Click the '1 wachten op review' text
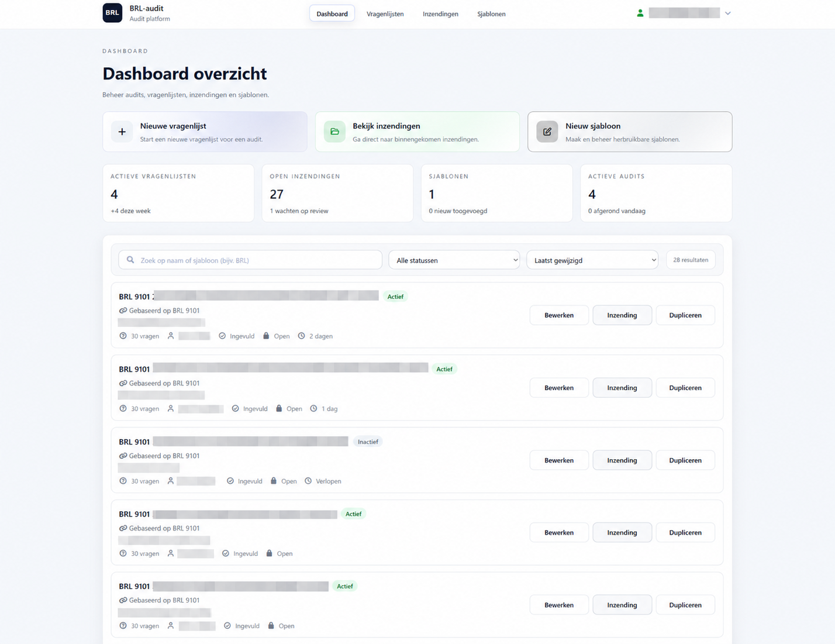 point(299,211)
